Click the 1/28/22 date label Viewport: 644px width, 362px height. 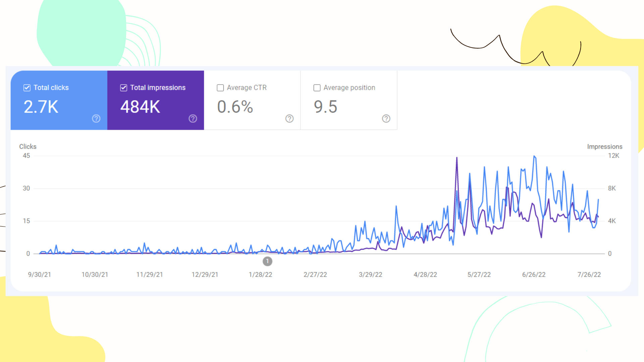tap(260, 275)
